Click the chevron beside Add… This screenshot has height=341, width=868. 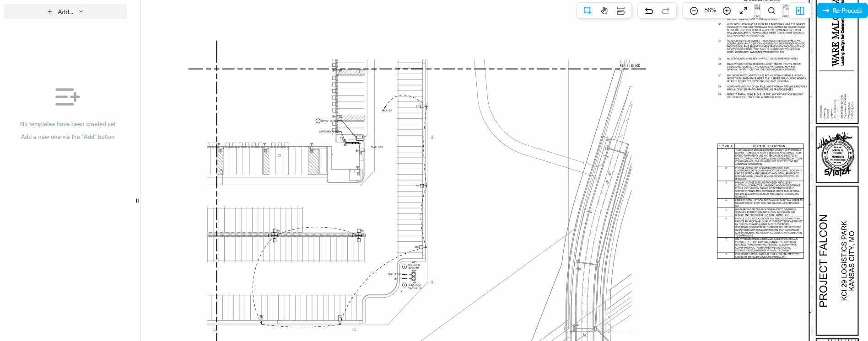point(81,11)
